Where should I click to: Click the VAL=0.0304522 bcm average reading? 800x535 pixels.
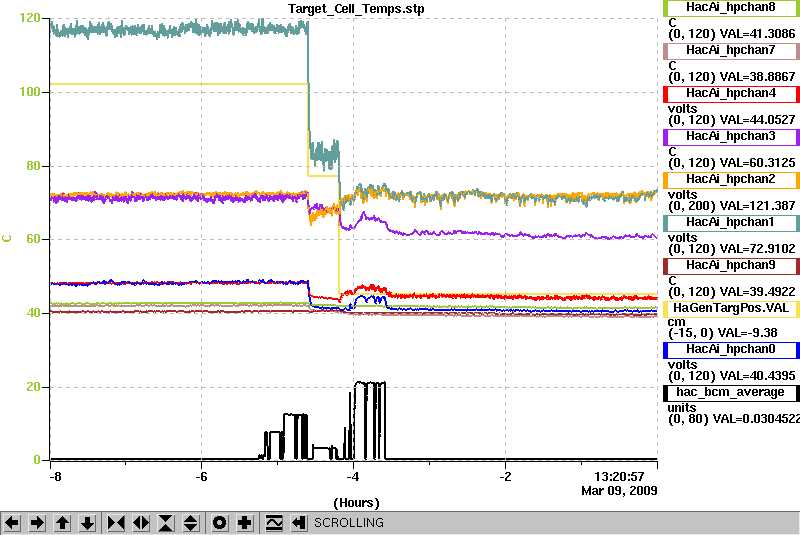pos(756,419)
